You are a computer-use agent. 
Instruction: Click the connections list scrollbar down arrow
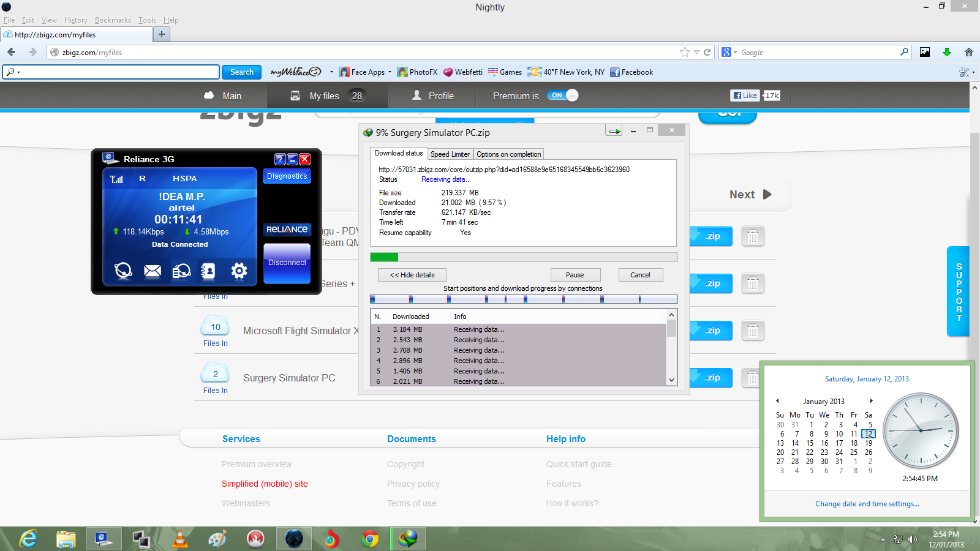[672, 380]
